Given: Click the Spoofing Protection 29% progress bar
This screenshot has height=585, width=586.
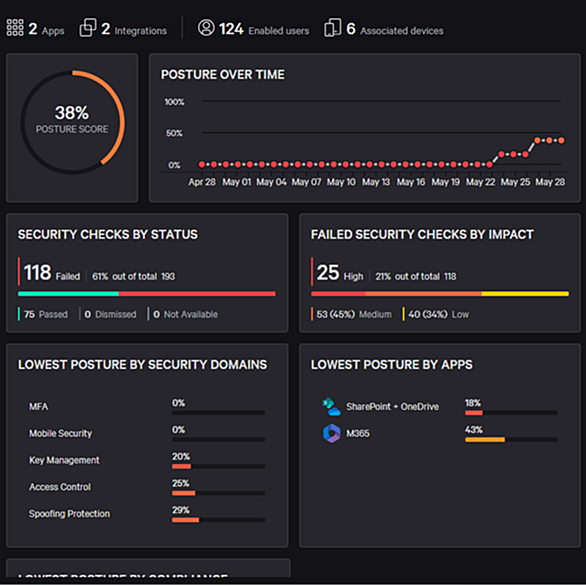Looking at the screenshot, I should point(219,520).
